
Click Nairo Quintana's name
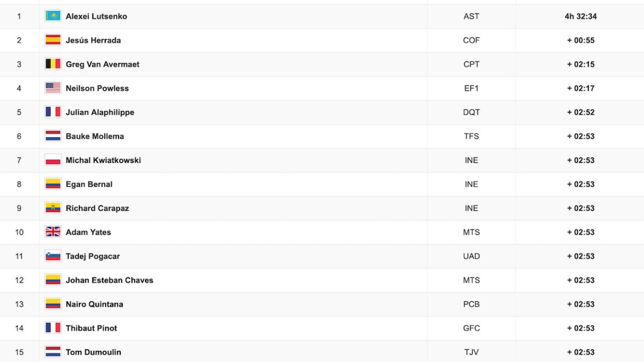[x=94, y=304]
